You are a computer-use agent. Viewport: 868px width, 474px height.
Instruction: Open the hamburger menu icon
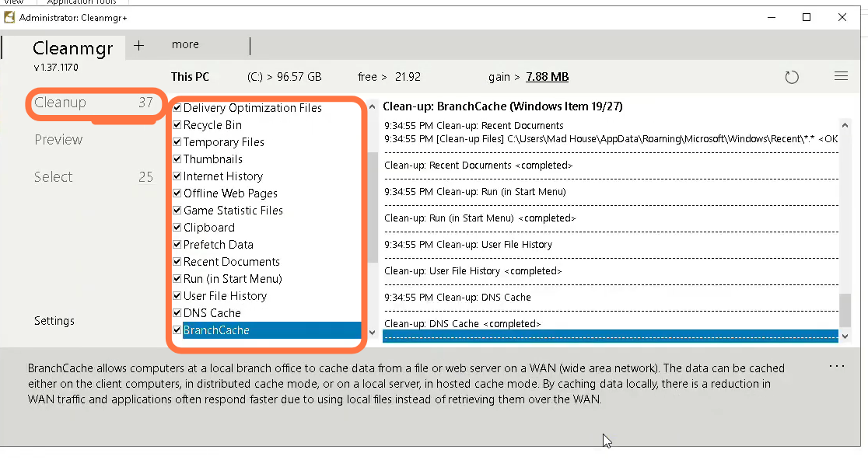841,76
